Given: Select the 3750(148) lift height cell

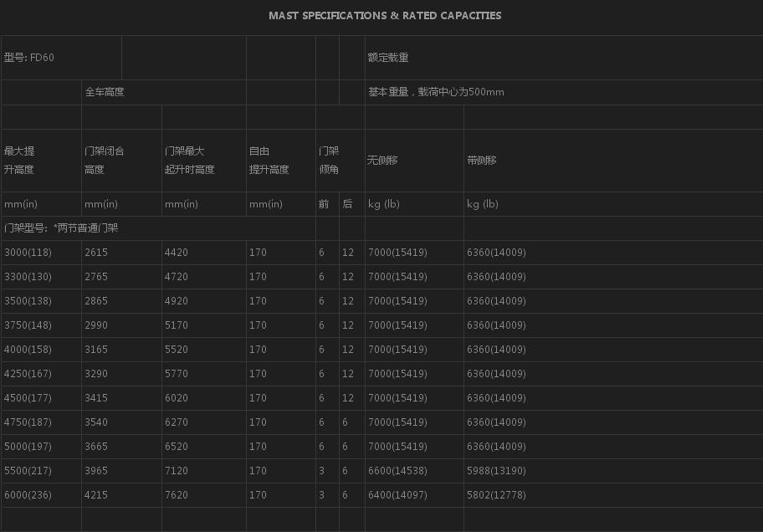Looking at the screenshot, I should pos(28,325).
